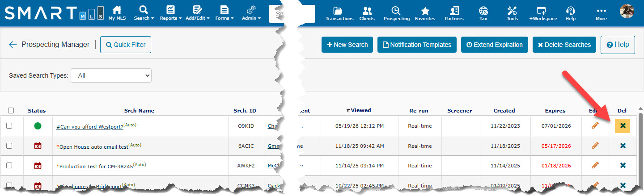Open the user profile avatar

pos(627,11)
